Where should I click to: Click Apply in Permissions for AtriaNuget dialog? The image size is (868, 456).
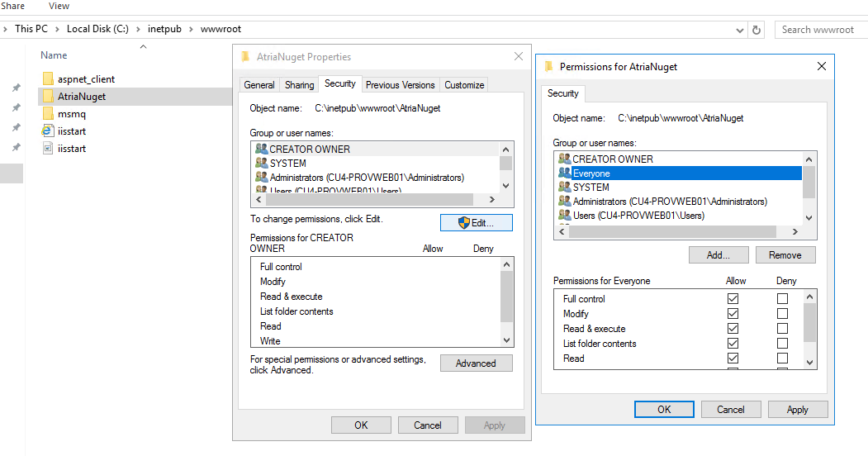pos(798,410)
